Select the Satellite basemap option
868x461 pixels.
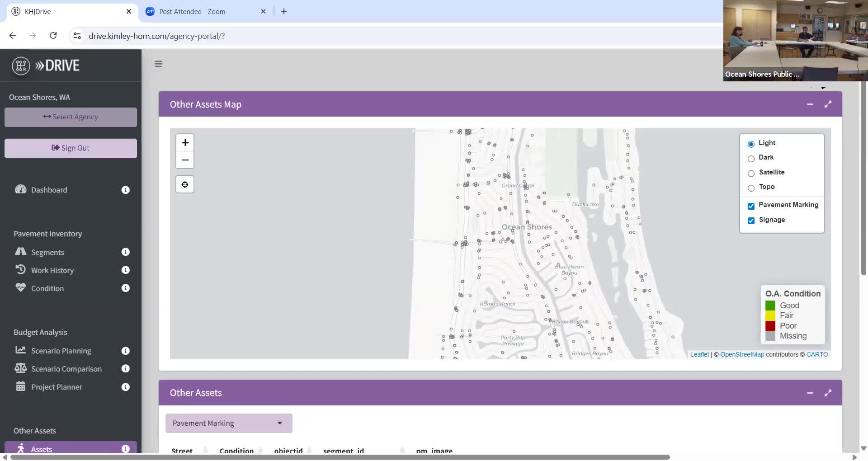751,174
